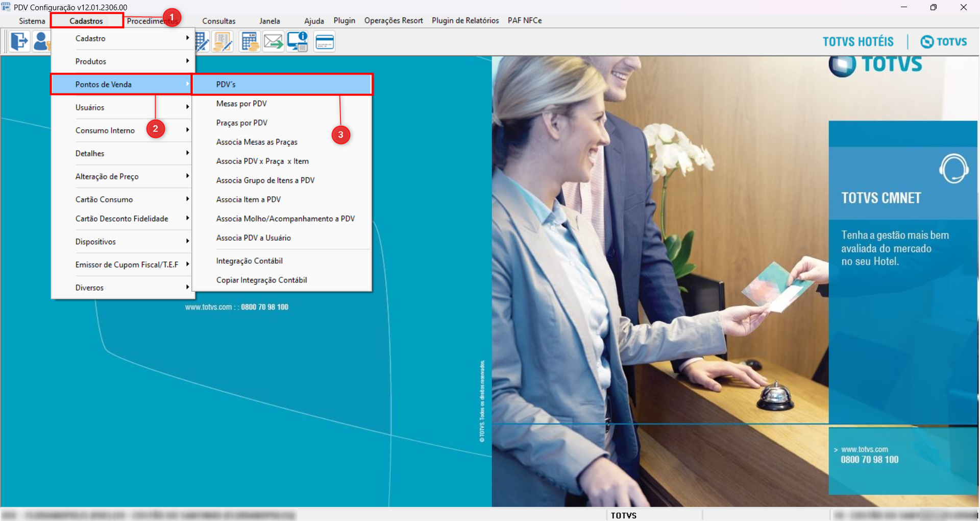Click the table with pencil toolbar icon
Viewport: 980px width, 521px height.
point(202,41)
